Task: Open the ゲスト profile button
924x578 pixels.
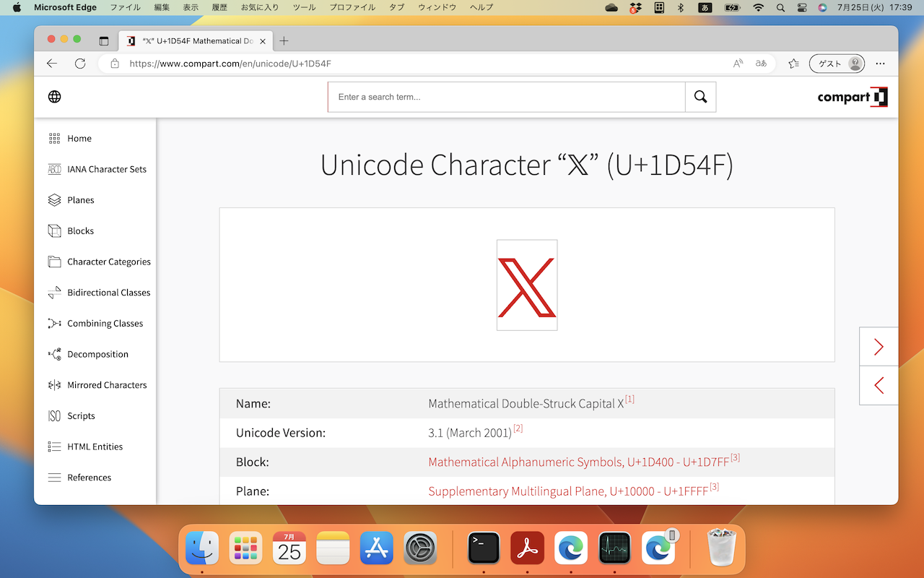Action: 837,64
